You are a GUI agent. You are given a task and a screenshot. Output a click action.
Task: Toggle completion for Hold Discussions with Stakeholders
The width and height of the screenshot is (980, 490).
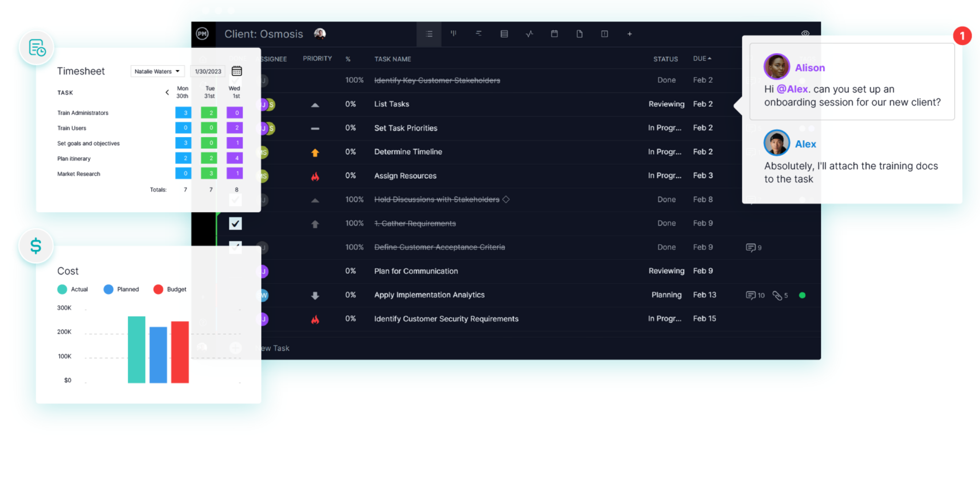(x=234, y=199)
